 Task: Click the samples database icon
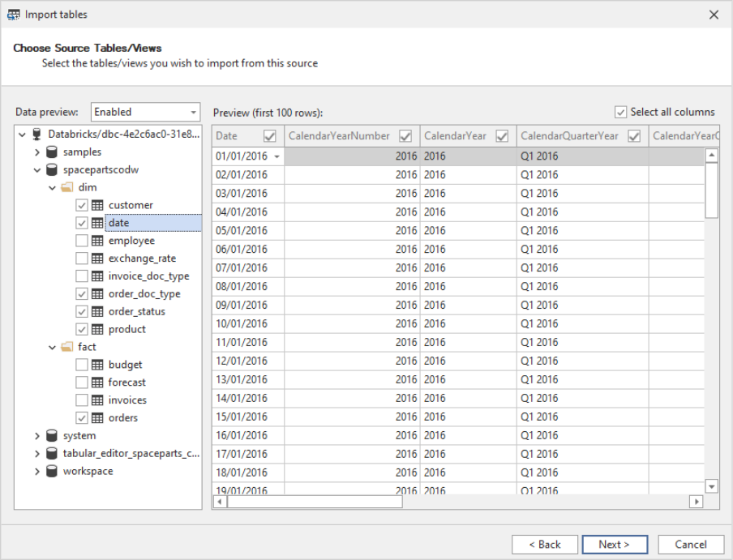(50, 152)
